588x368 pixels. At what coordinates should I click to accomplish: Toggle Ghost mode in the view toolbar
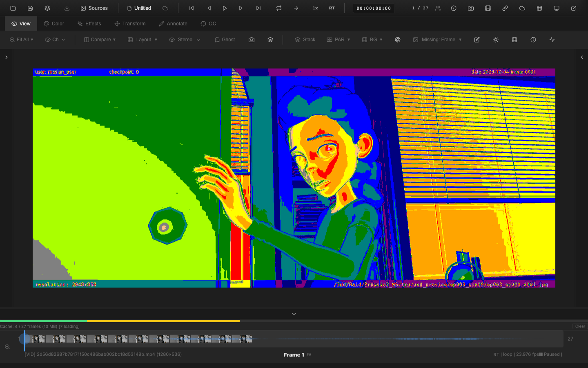224,40
